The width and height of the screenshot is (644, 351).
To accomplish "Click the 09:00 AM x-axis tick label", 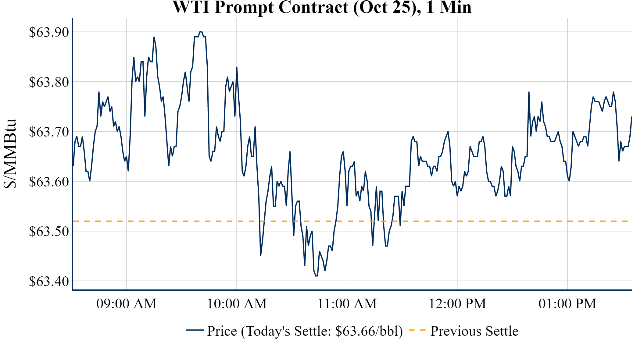I will tap(127, 304).
